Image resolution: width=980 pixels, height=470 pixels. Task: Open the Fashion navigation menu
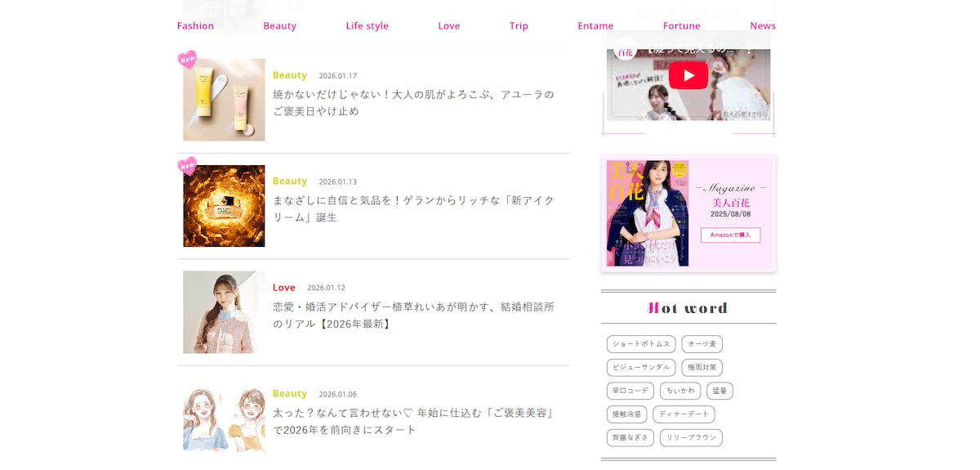tap(195, 25)
